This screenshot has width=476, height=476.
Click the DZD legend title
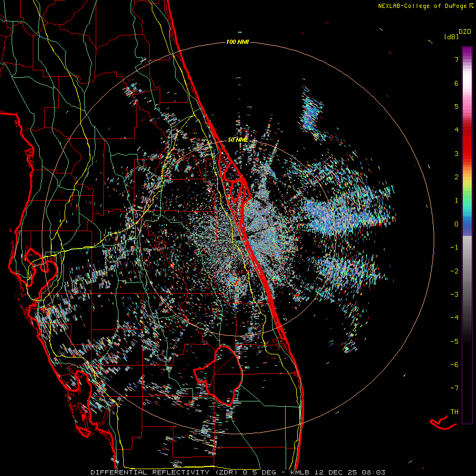pos(465,32)
